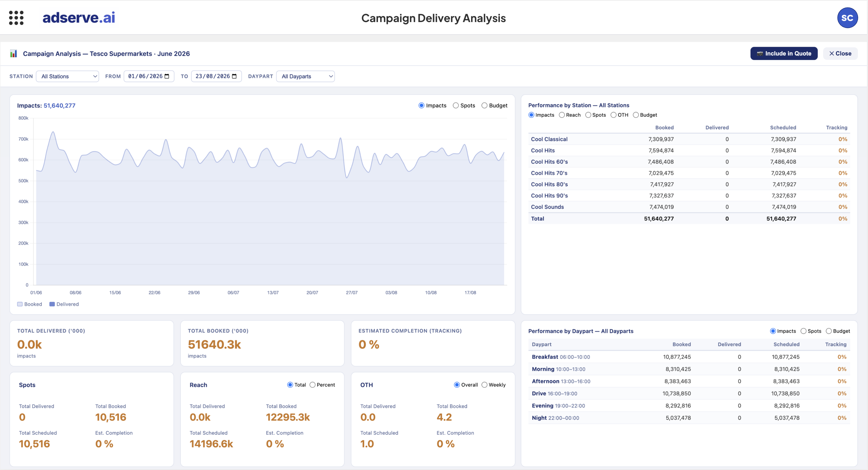The image size is (868, 470).
Task: Open the TO date calendar picker icon
Action: click(235, 76)
